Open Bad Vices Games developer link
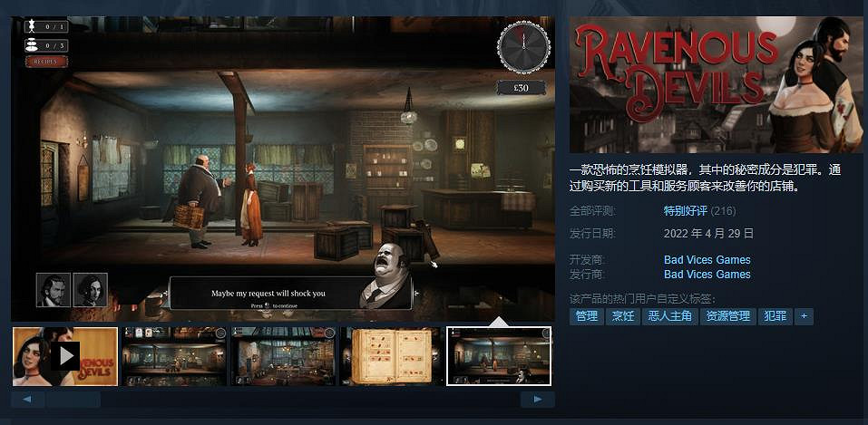 coord(707,260)
